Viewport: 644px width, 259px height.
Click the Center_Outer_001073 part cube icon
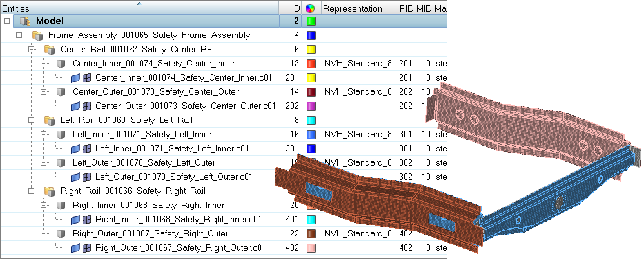(x=61, y=92)
